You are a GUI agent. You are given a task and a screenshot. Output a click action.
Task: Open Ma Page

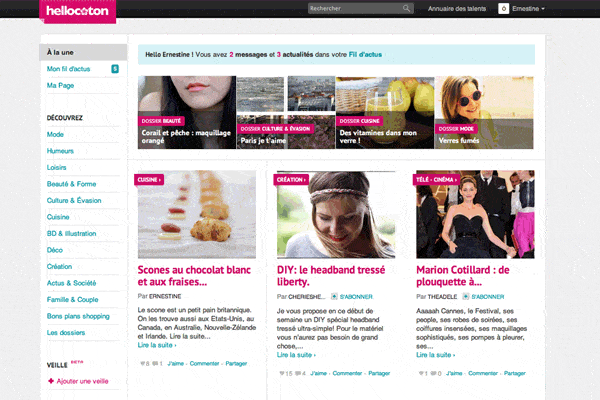60,85
